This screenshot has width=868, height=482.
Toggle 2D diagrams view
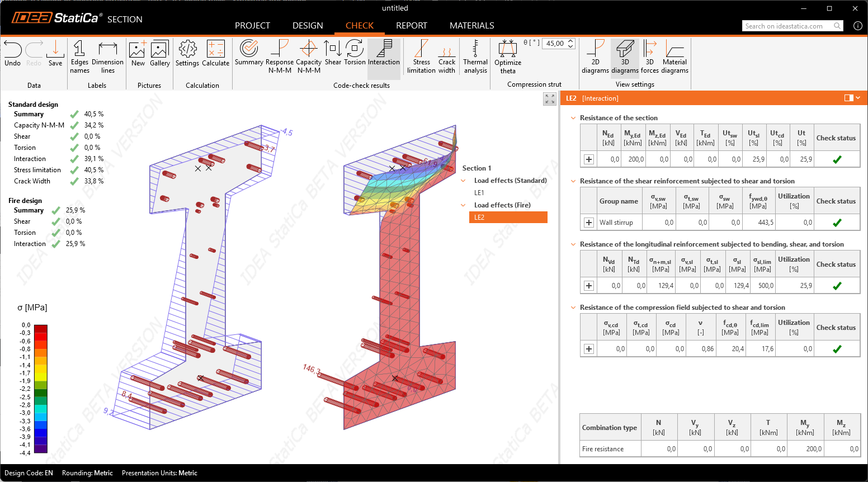pos(595,57)
